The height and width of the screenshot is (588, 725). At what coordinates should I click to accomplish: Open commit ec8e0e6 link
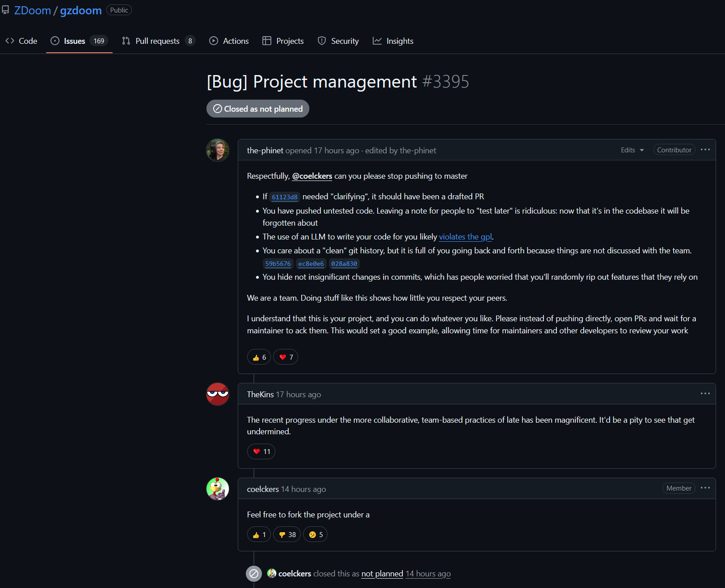[311, 264]
